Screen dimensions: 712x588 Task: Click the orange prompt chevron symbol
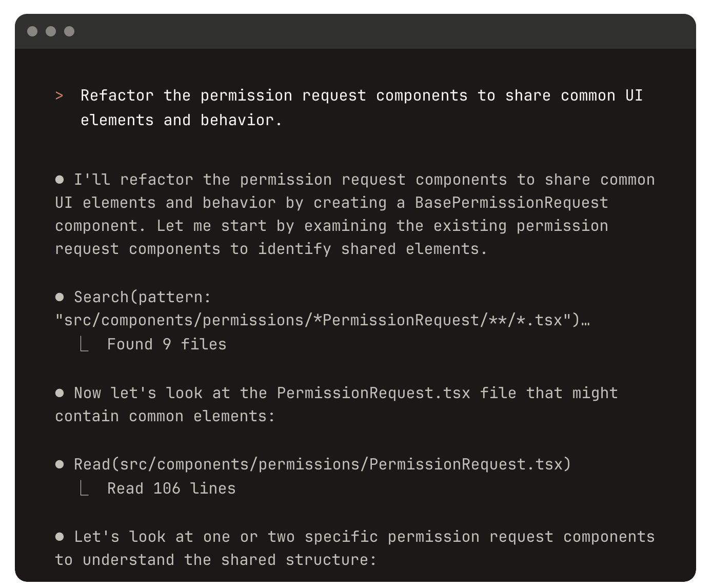60,96
